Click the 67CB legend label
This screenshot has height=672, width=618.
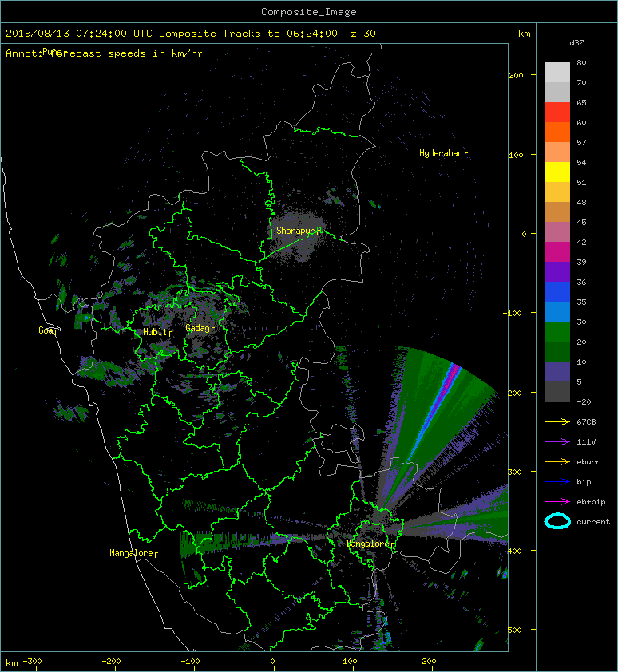click(586, 421)
